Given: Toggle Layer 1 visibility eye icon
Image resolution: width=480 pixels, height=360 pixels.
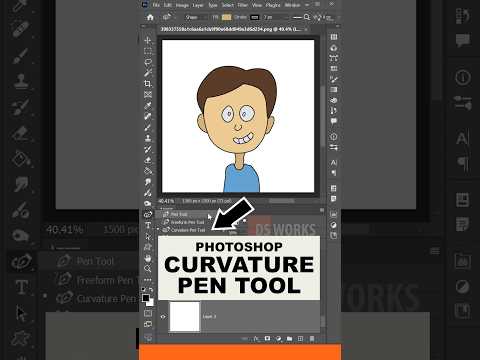Looking at the screenshot, I should [163, 317].
